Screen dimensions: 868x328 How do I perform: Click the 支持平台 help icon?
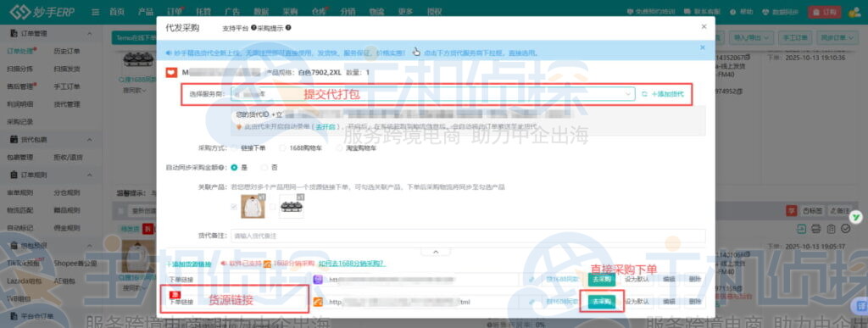click(x=253, y=27)
